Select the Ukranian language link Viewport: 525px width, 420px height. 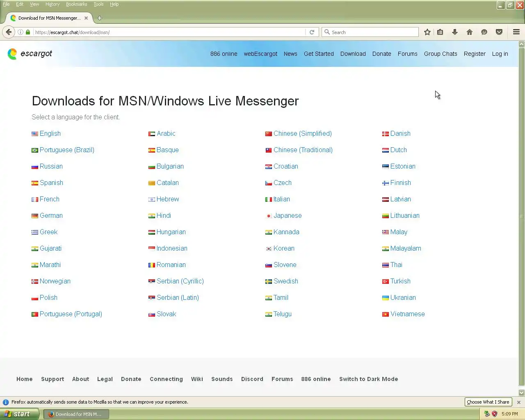pyautogui.click(x=403, y=298)
